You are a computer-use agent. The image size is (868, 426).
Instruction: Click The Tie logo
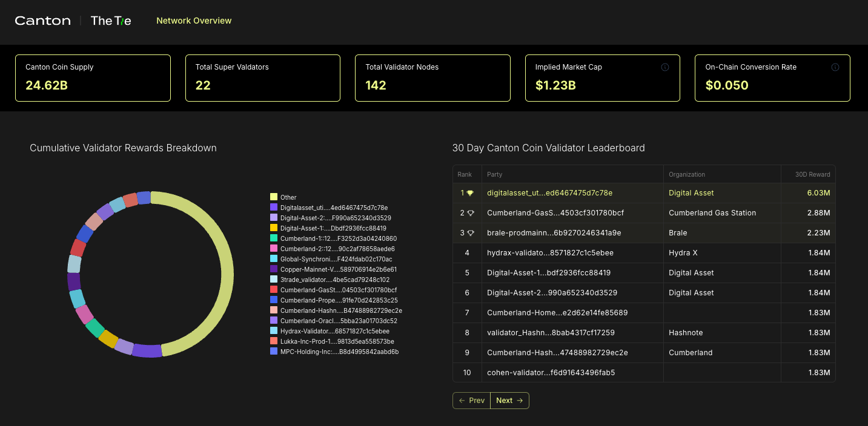coord(110,20)
